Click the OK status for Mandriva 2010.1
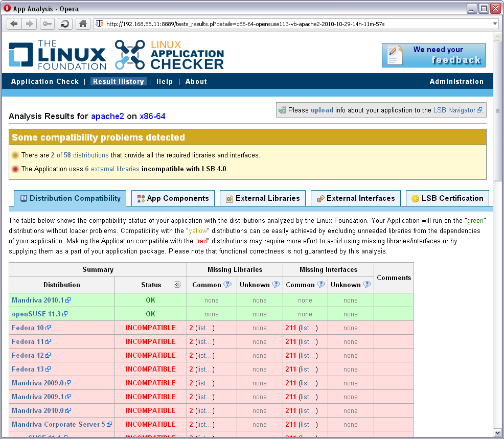 point(150,300)
